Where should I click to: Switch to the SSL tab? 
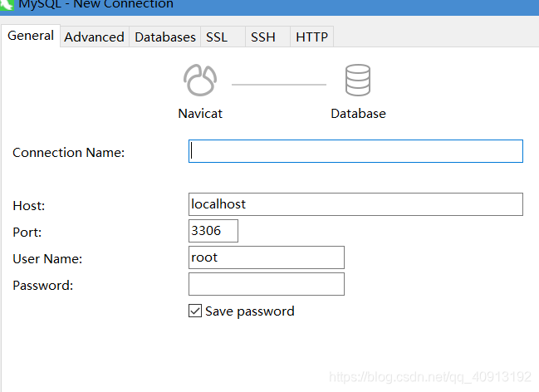coord(223,37)
